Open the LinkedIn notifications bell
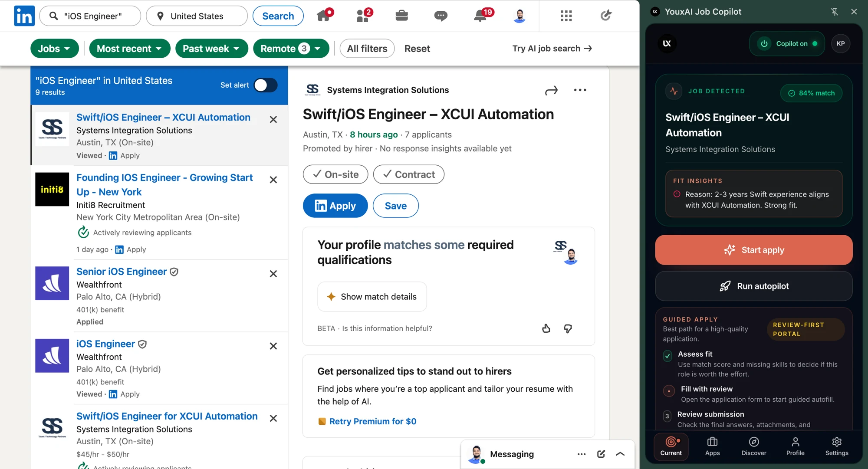The image size is (868, 469). coord(480,16)
